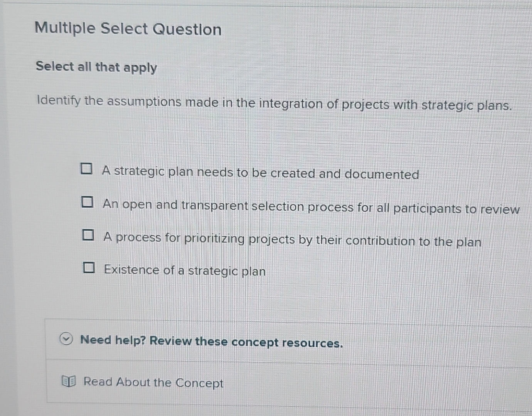Click the Select all that apply label

pos(96,67)
